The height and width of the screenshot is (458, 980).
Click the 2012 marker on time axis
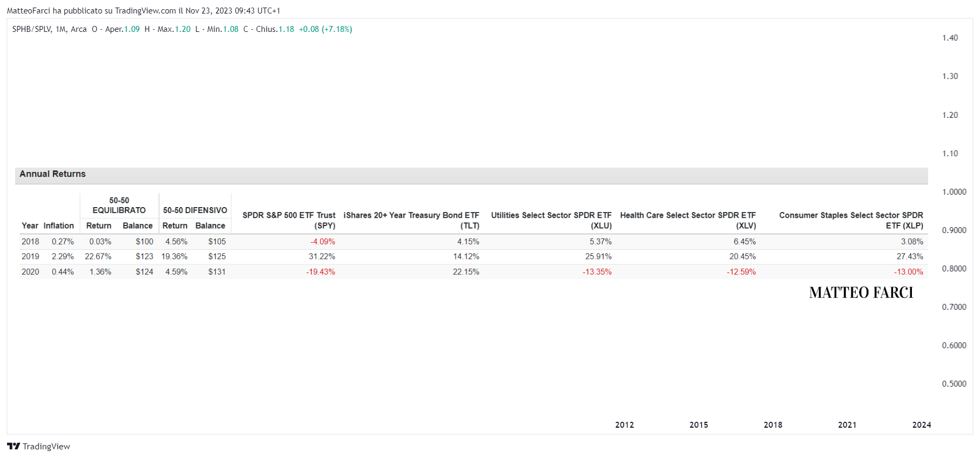[x=625, y=425]
